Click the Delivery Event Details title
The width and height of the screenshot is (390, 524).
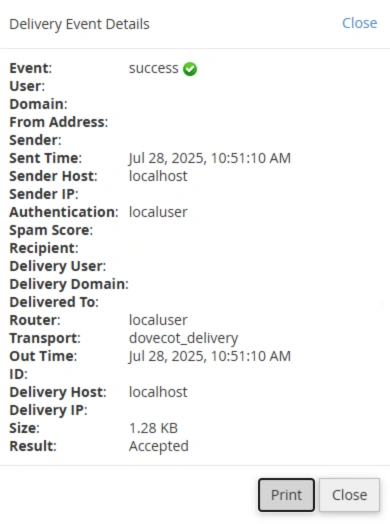coord(79,24)
